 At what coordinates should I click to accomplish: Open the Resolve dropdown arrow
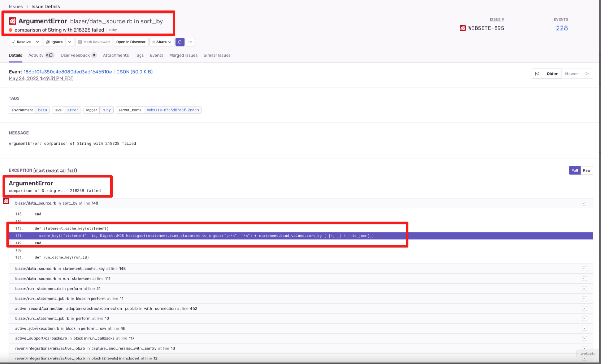tap(37, 42)
